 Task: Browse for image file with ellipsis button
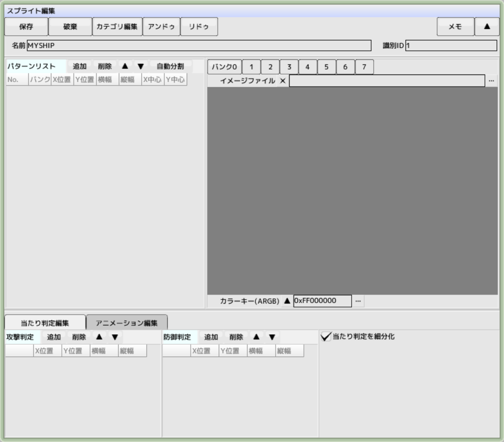tap(491, 81)
